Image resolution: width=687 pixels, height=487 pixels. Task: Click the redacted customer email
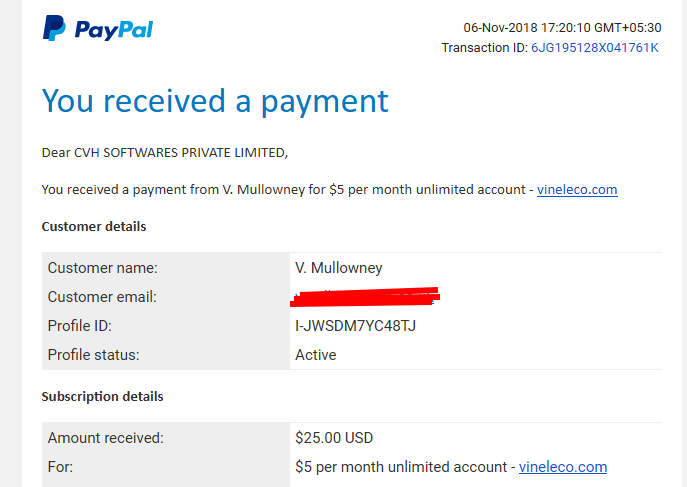(x=365, y=296)
